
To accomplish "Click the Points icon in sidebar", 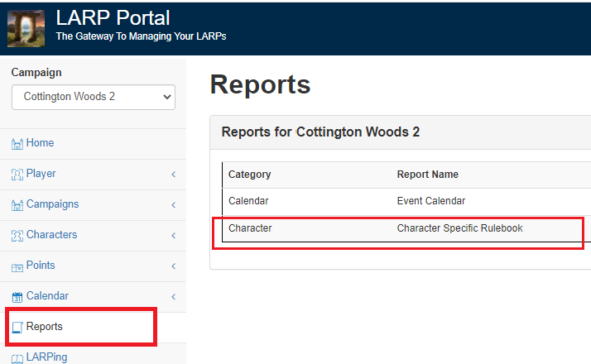I will [17, 266].
